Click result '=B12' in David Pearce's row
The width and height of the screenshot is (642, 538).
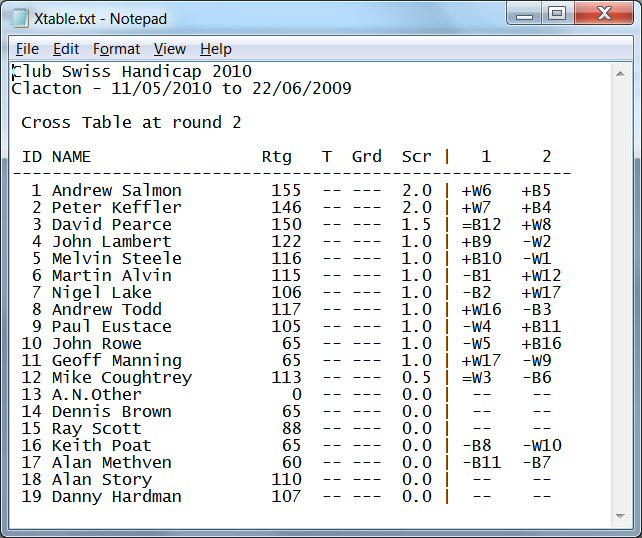coord(481,224)
